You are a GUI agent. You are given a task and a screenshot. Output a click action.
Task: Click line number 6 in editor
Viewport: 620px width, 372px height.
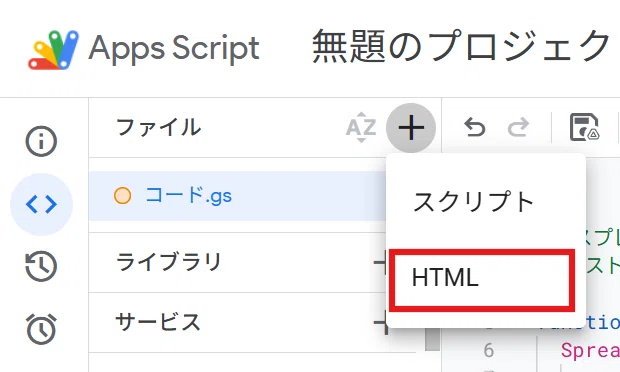coord(489,350)
